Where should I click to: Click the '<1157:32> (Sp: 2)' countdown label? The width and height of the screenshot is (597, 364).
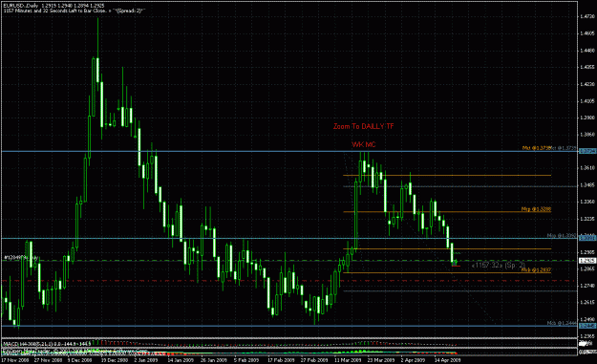pos(498,265)
